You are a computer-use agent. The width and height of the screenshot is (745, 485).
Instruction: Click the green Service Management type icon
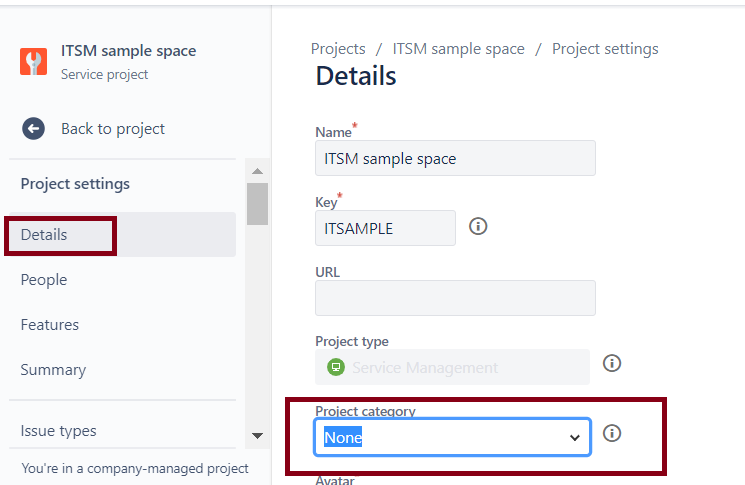point(336,367)
